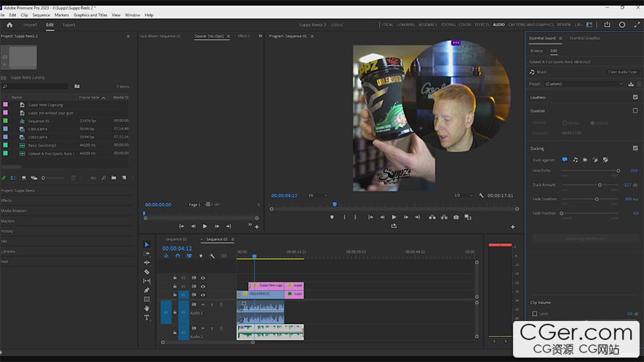Image resolution: width=644 pixels, height=362 pixels.
Task: Export frame with camera icon
Action: coord(456,217)
